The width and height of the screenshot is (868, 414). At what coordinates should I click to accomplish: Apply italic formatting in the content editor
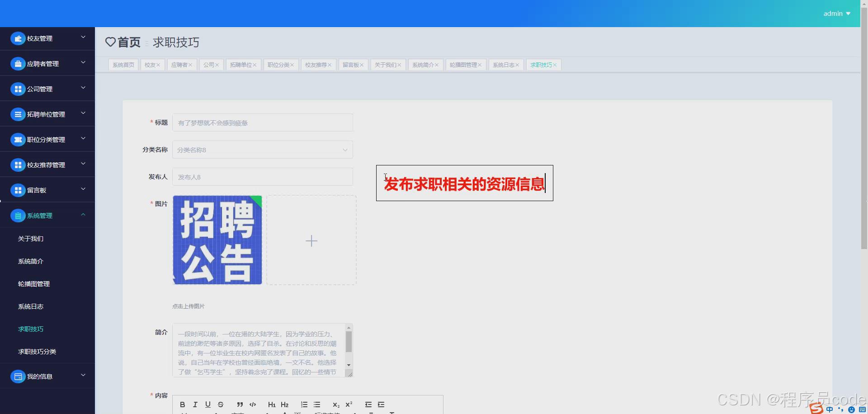point(195,405)
